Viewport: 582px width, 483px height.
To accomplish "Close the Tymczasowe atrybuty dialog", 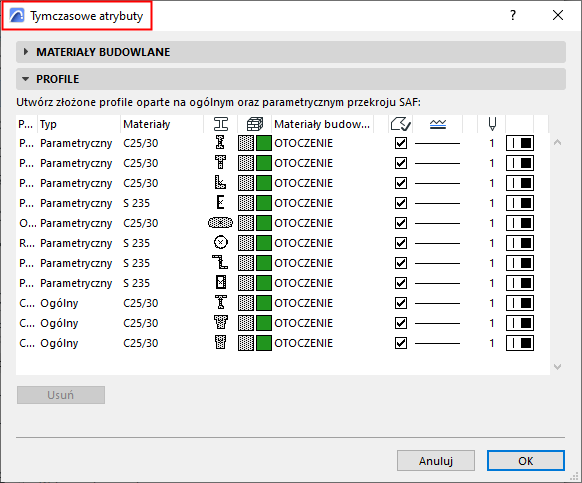I will [558, 15].
